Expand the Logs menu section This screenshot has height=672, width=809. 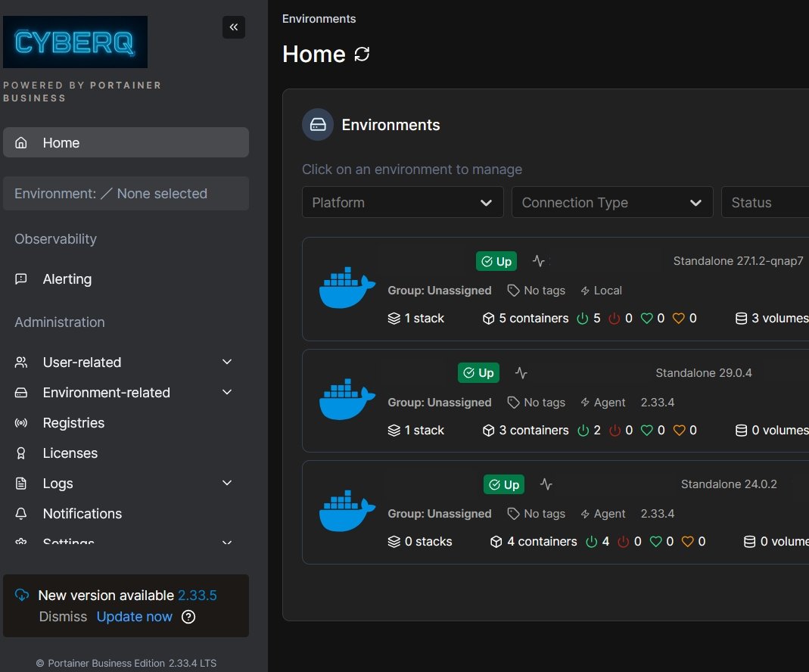coord(126,484)
